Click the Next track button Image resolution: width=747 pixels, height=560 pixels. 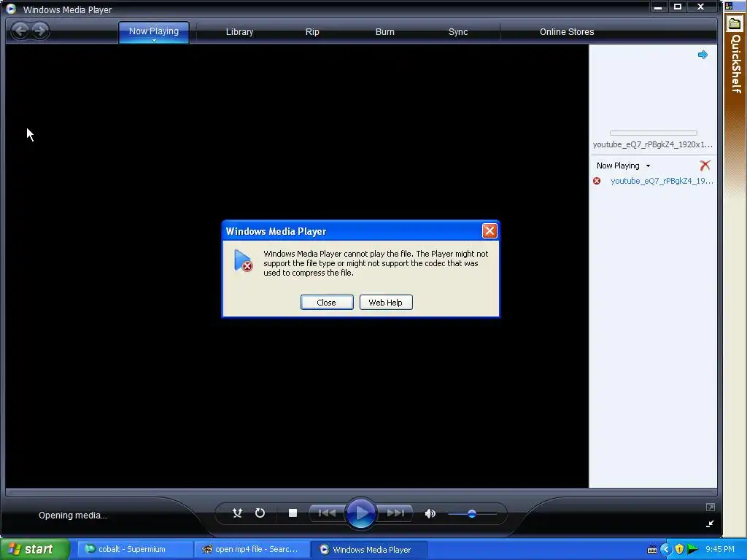pos(395,513)
